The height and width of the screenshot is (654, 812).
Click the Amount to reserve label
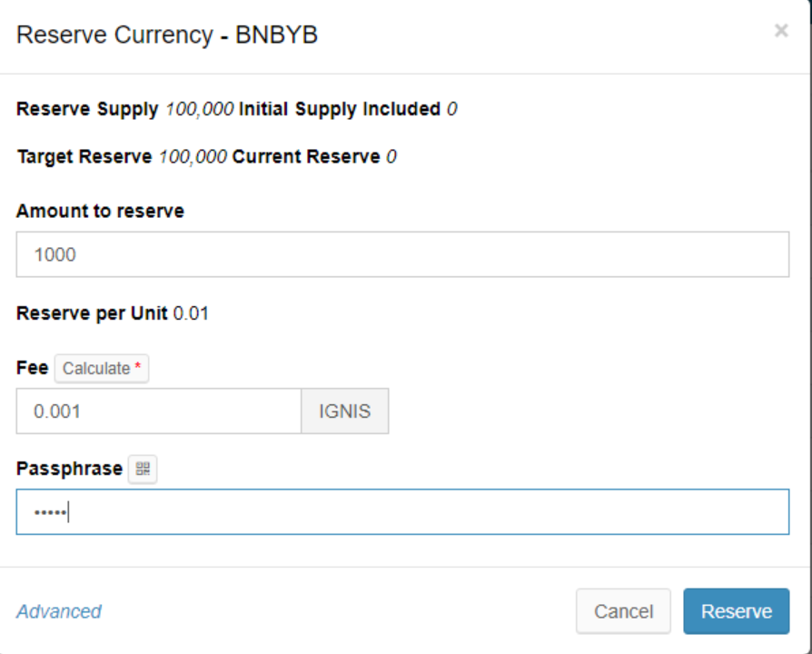[x=100, y=211]
